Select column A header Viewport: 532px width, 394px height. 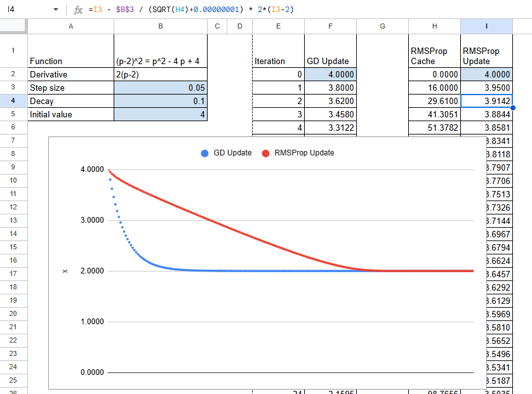[x=71, y=26]
